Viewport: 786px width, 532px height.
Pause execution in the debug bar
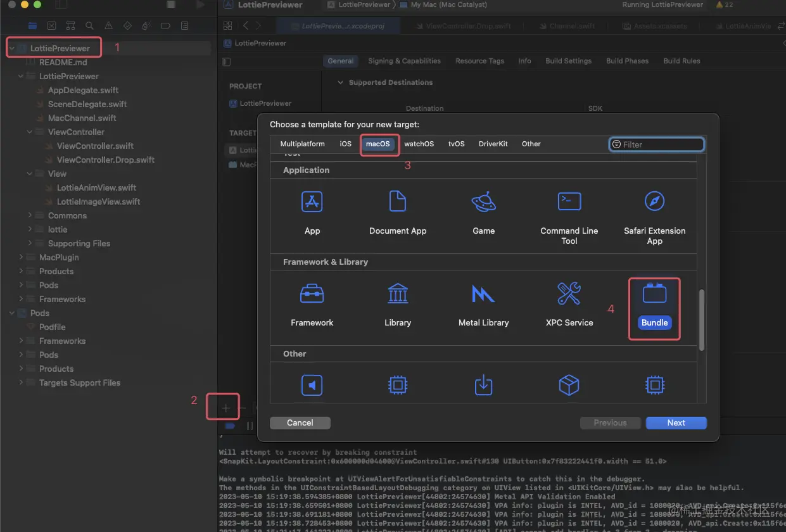pyautogui.click(x=250, y=426)
